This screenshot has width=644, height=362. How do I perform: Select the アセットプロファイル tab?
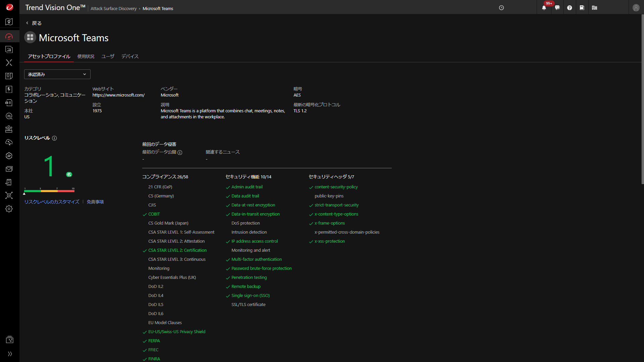(49, 56)
